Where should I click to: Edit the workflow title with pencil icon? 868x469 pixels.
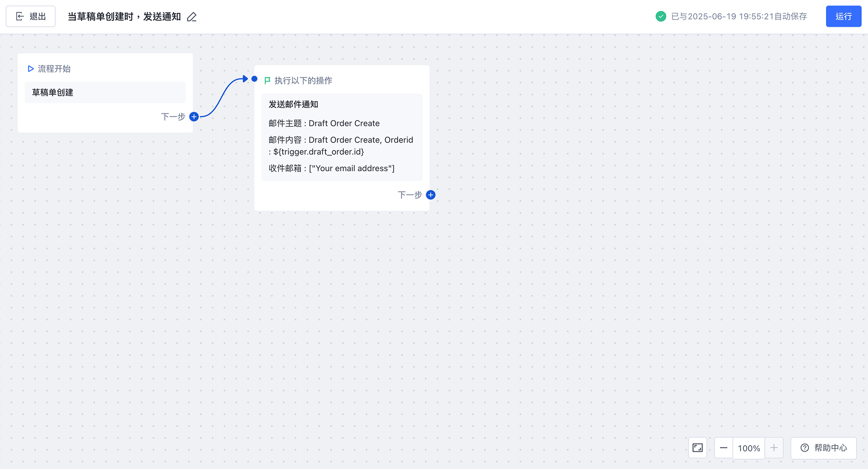click(x=192, y=17)
